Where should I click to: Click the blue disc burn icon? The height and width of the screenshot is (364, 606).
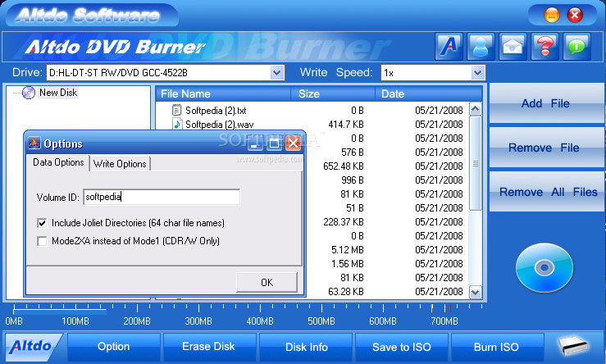coord(544,267)
